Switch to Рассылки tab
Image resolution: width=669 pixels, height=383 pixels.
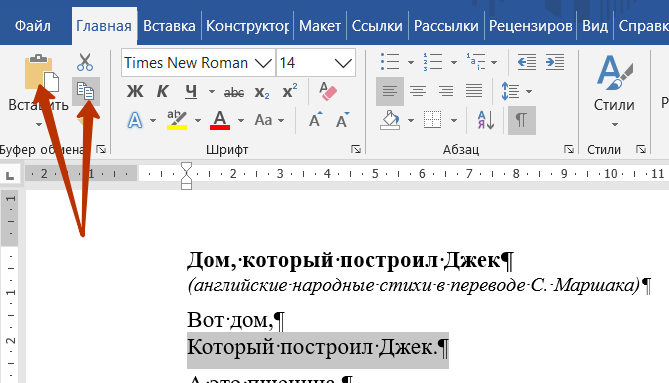[446, 26]
